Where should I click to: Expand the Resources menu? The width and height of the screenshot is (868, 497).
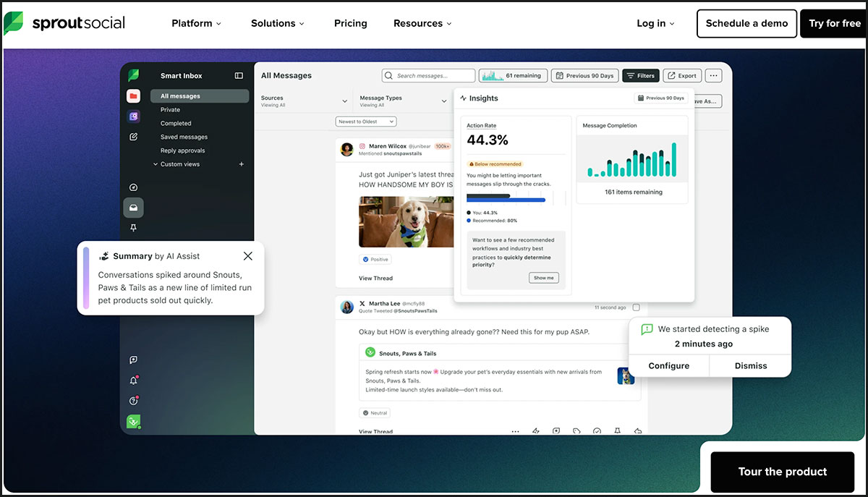point(422,23)
